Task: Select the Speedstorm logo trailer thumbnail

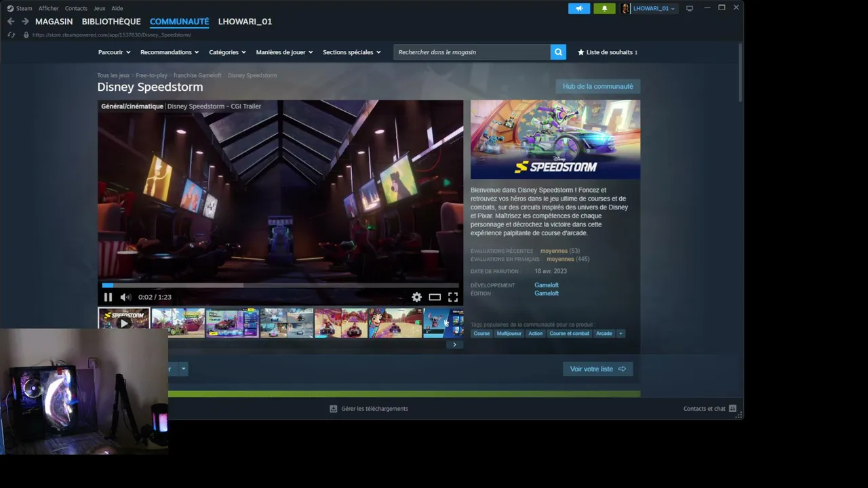Action: 123,323
